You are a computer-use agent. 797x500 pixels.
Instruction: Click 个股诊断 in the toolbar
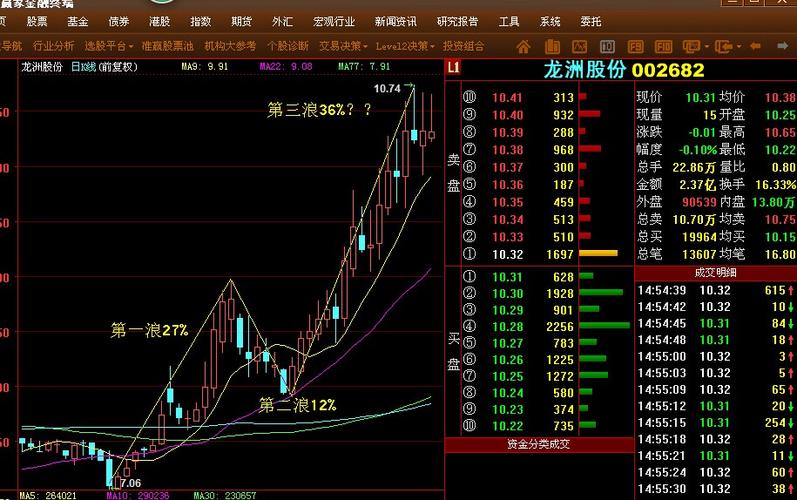tap(288, 46)
